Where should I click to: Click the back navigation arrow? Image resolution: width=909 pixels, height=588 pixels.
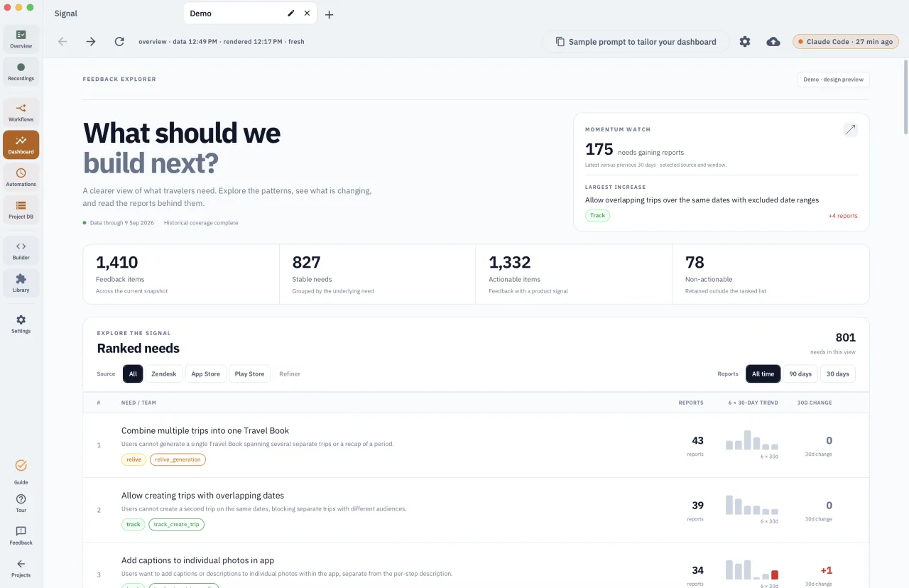tap(62, 42)
